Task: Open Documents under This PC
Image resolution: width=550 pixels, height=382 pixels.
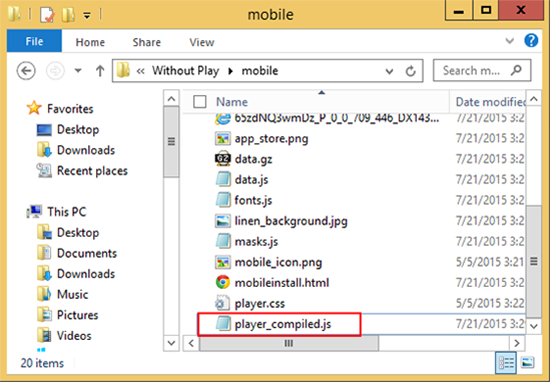Action: click(87, 253)
